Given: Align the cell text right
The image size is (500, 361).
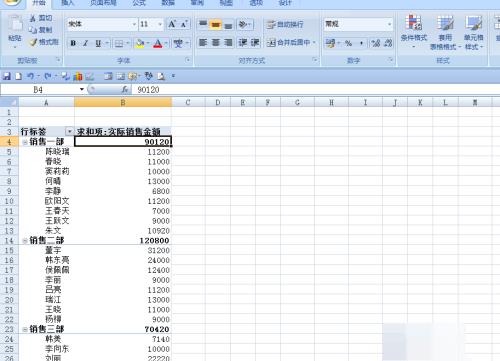Looking at the screenshot, I should pos(228,43).
